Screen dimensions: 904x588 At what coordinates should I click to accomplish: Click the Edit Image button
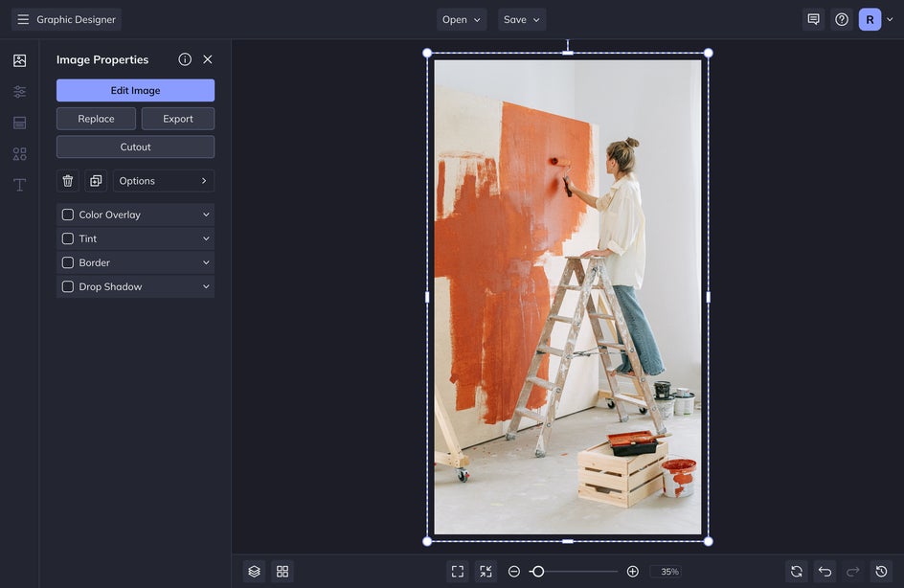point(135,91)
